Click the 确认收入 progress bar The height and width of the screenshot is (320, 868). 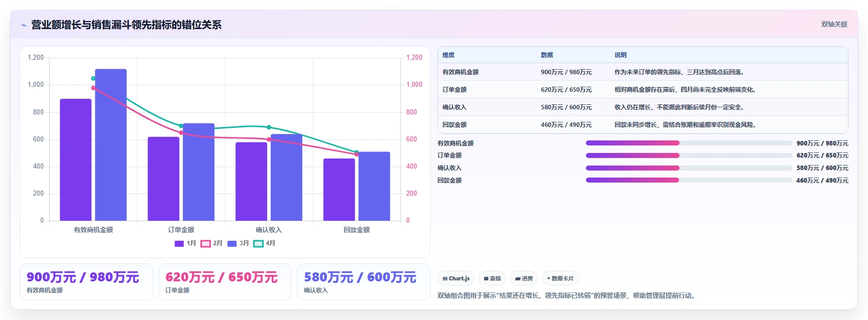689,168
